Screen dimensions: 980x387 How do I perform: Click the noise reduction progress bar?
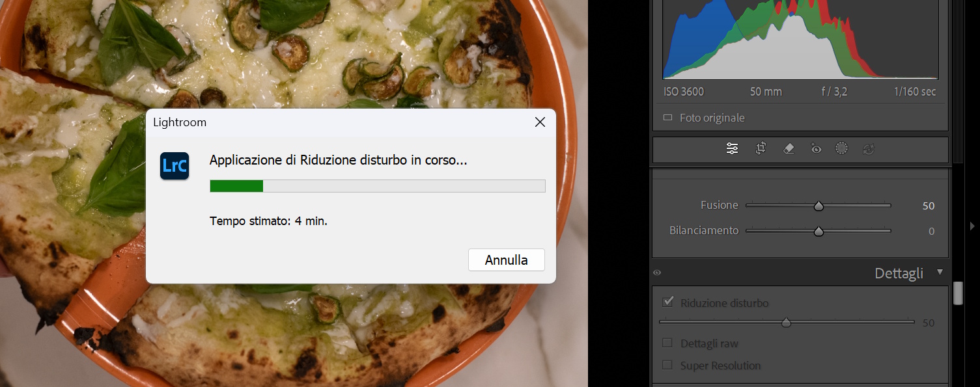click(378, 186)
